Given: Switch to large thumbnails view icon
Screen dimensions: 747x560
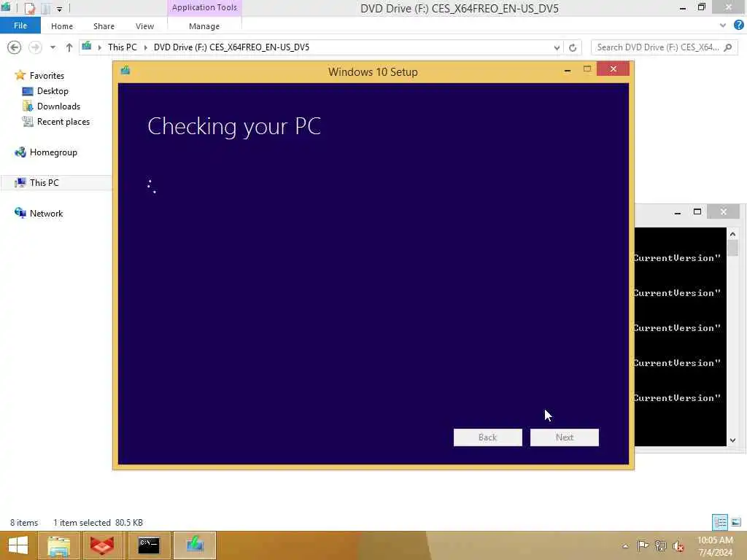Looking at the screenshot, I should pos(736,522).
